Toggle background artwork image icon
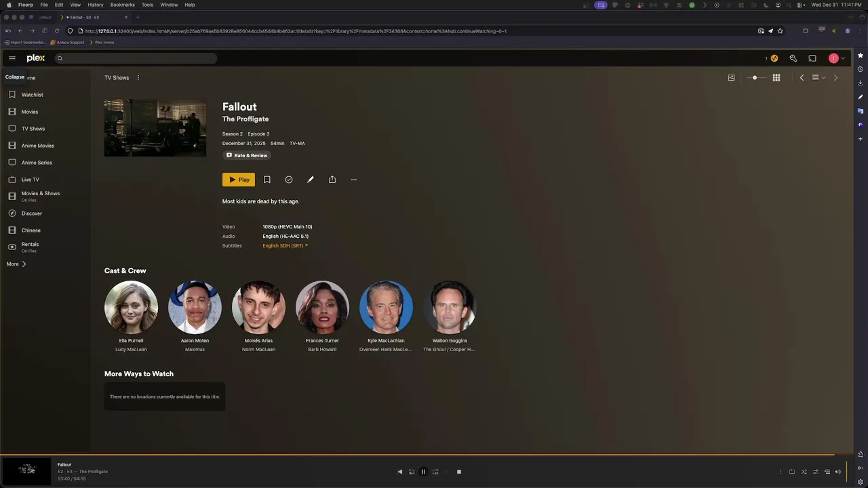The width and height of the screenshot is (868, 488). (x=731, y=78)
